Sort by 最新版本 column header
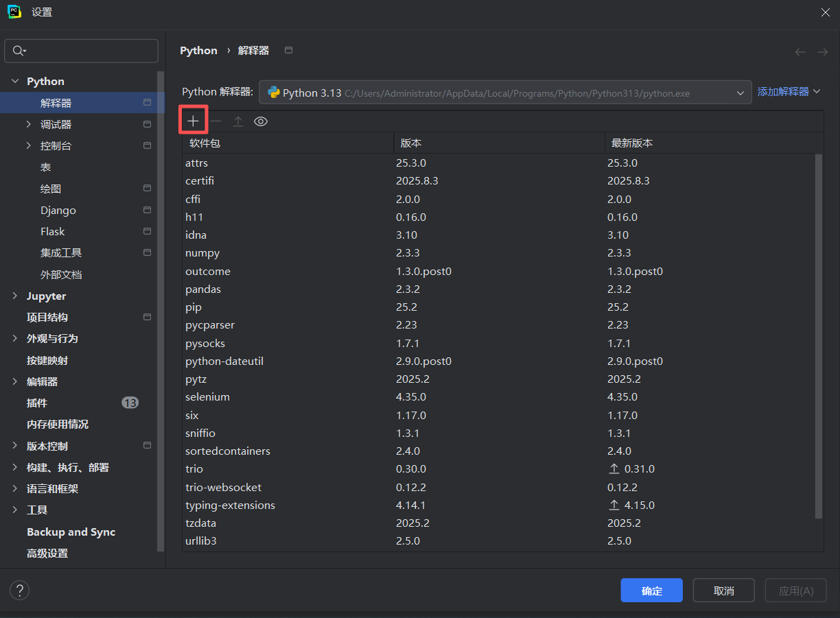 tap(714, 143)
